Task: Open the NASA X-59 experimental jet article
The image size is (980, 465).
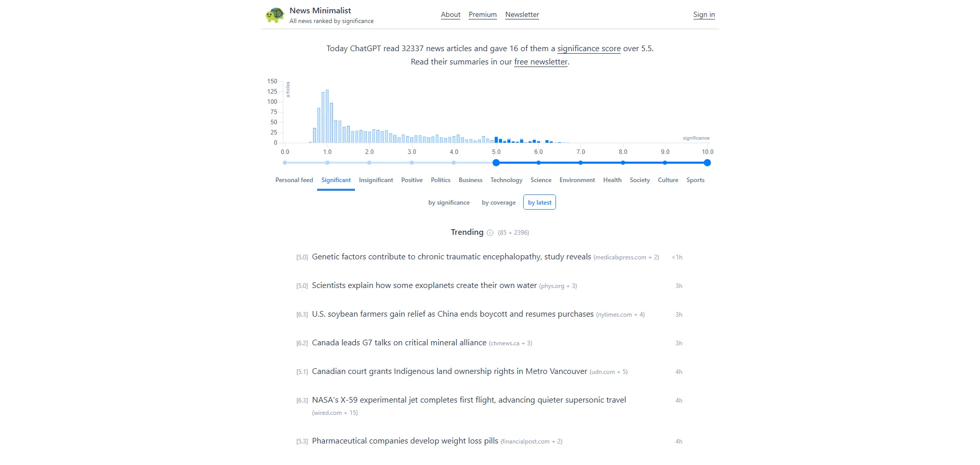Action: 469,400
